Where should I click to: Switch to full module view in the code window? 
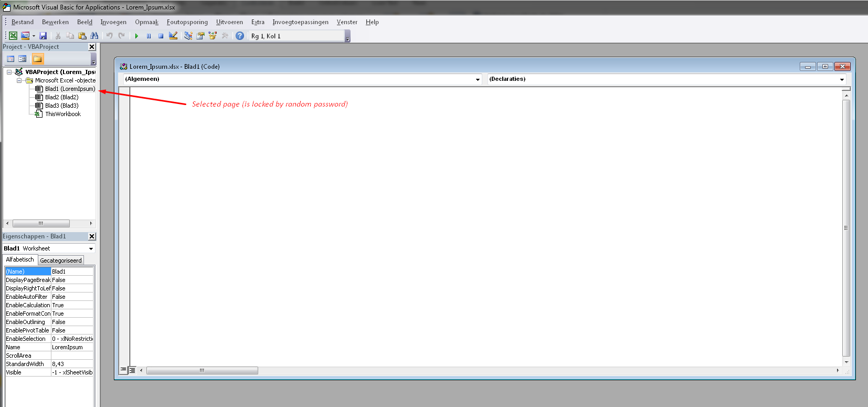132,370
